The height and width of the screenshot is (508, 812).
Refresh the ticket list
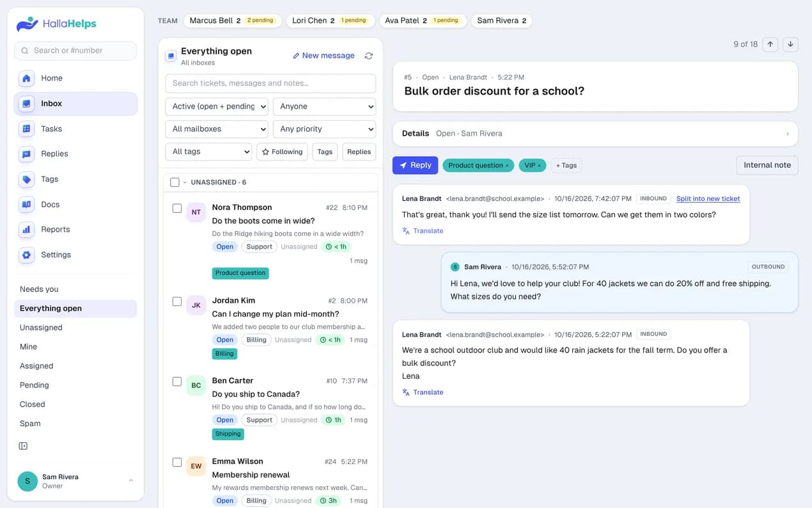pyautogui.click(x=369, y=56)
